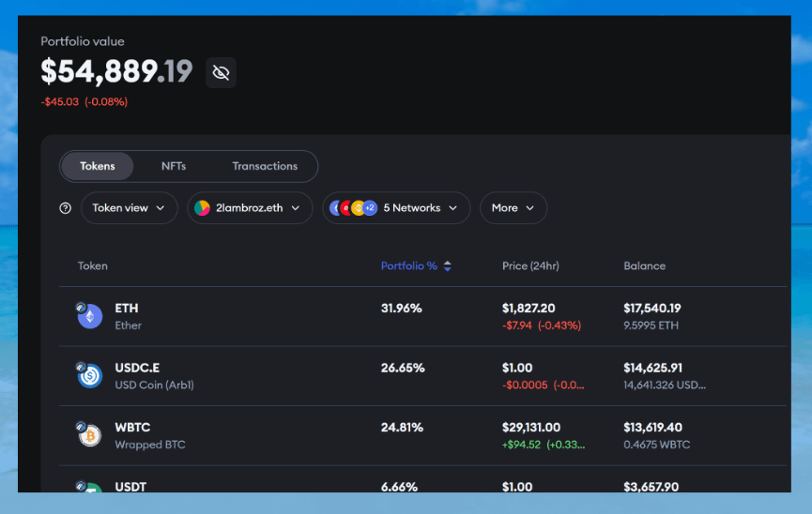This screenshot has height=514, width=812.
Task: Click the Portfolio % column header
Action: click(408, 266)
